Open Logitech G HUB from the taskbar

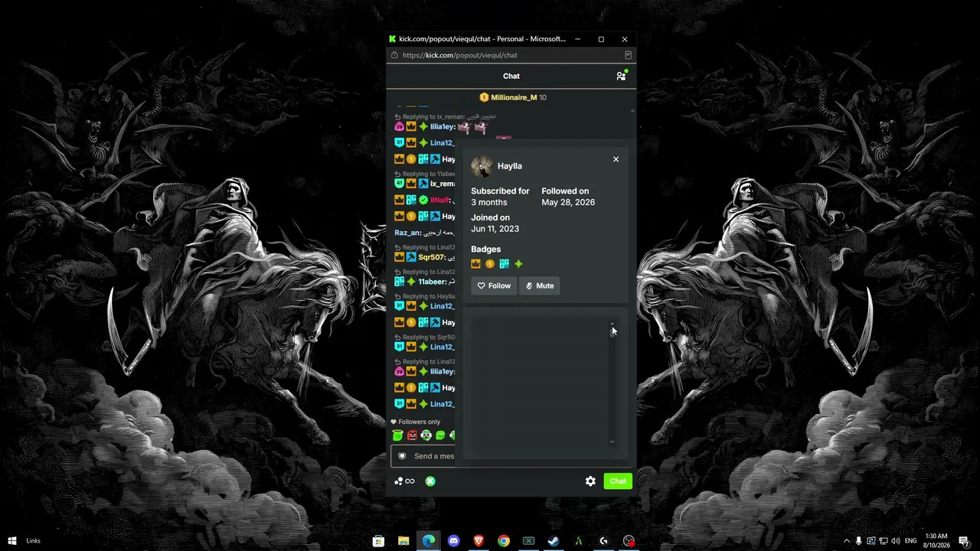pos(603,541)
